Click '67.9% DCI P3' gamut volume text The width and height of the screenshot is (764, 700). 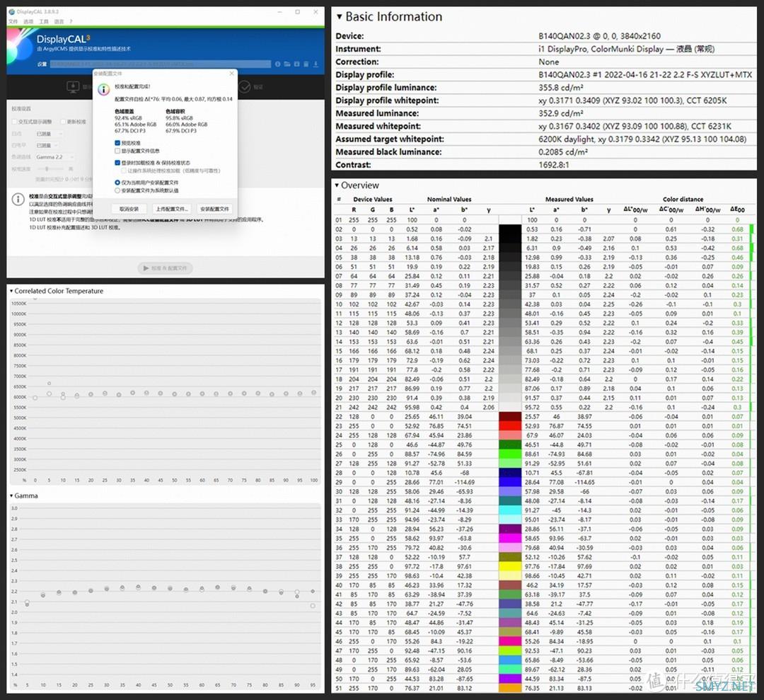(x=181, y=131)
